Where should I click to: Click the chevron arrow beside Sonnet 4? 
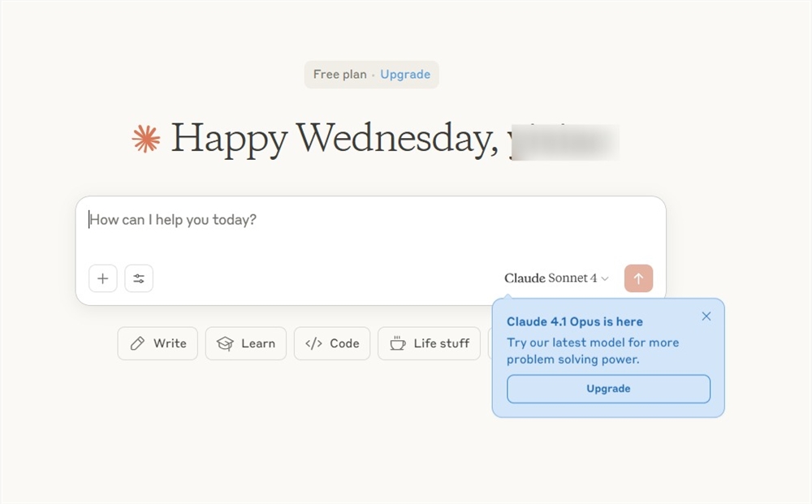pos(605,279)
